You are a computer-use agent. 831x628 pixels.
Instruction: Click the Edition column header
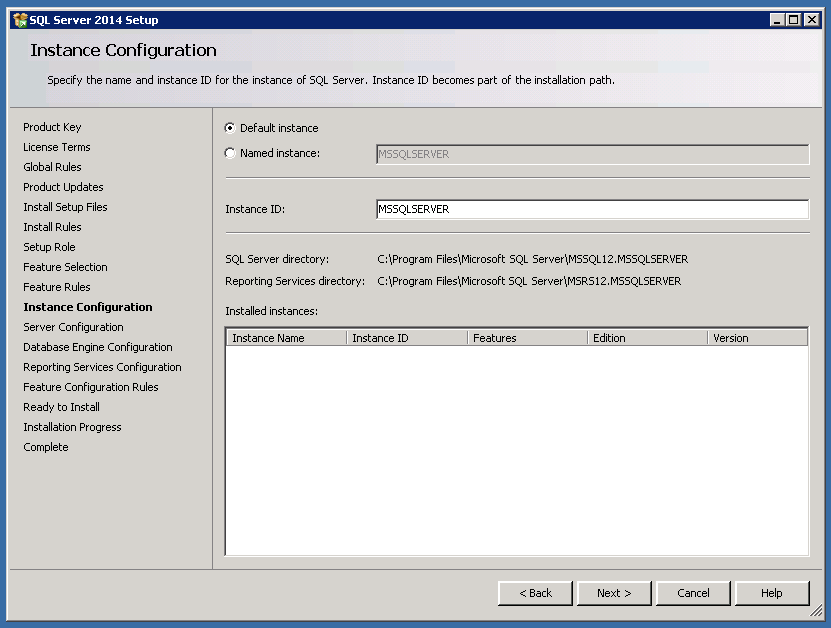point(646,338)
